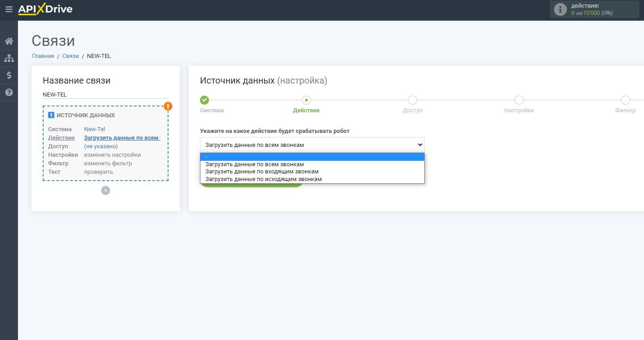Viewport: 644px width, 340px height.
Task: Go to the Система completed step circle
Action: tap(204, 100)
